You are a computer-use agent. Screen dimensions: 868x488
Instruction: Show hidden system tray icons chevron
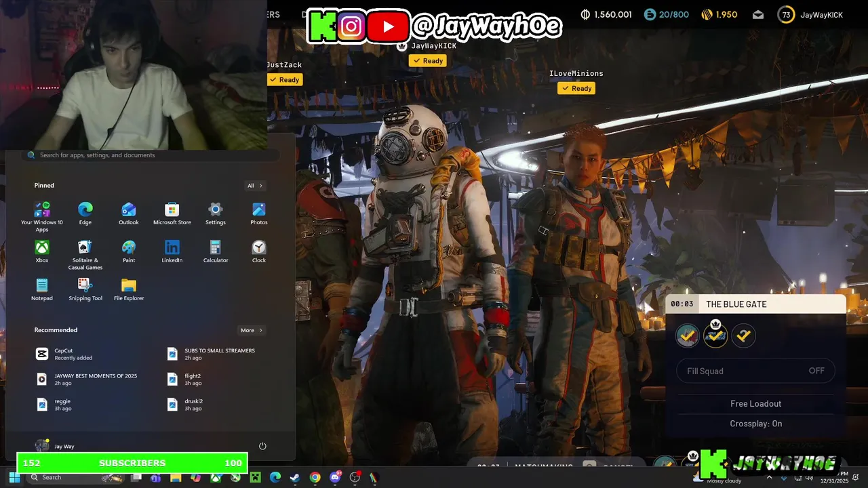coord(769,477)
